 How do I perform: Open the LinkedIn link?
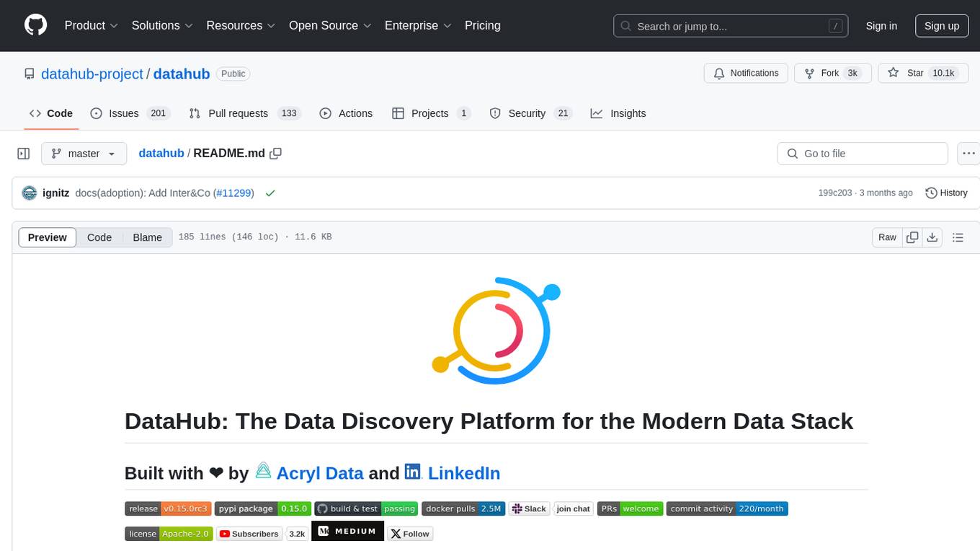click(464, 473)
